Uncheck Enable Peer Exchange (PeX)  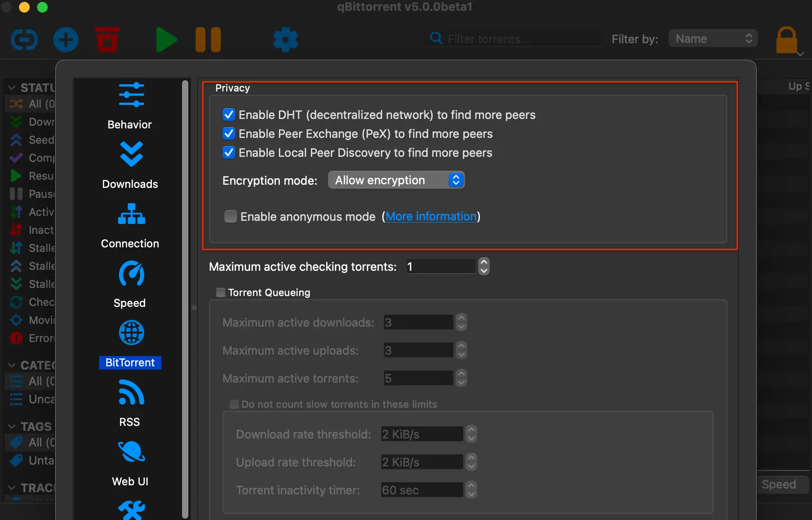point(229,133)
